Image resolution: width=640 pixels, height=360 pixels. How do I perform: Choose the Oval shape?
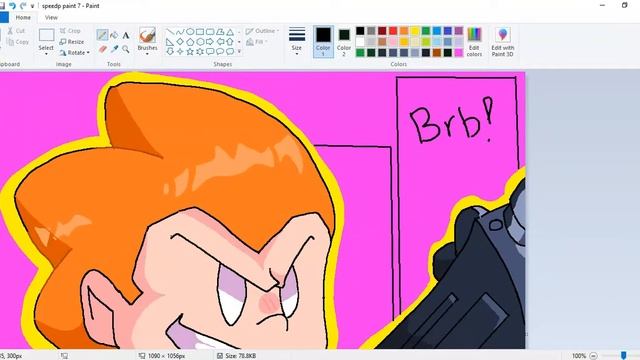click(x=190, y=32)
